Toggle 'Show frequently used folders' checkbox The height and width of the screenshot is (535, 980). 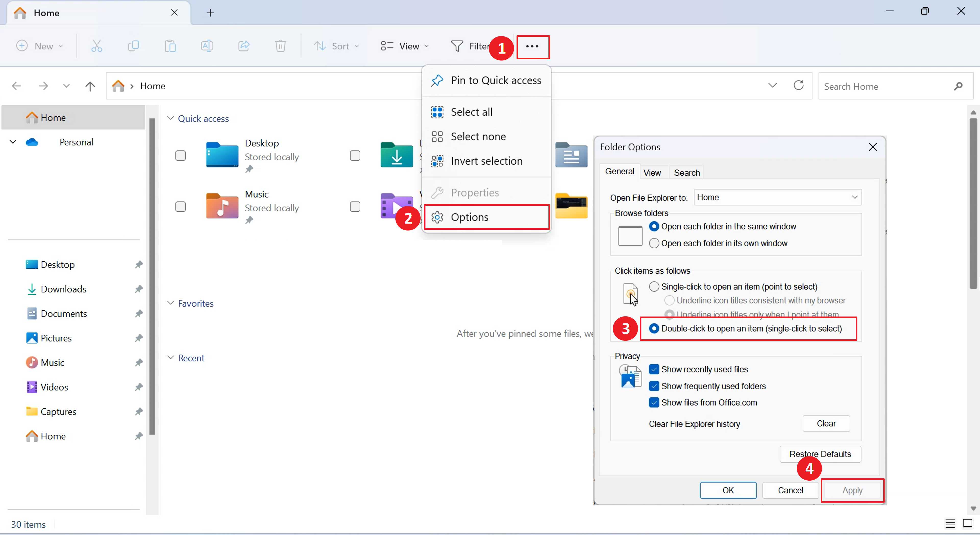click(x=654, y=385)
